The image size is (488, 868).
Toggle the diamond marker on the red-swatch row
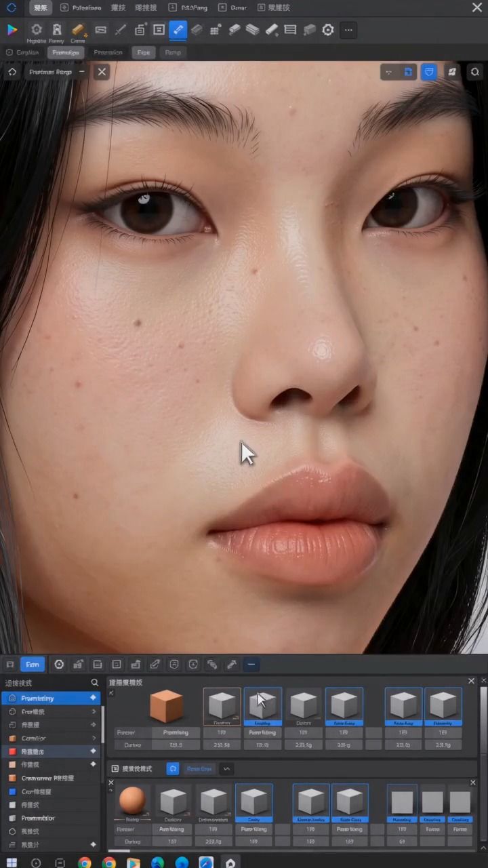coord(93,751)
